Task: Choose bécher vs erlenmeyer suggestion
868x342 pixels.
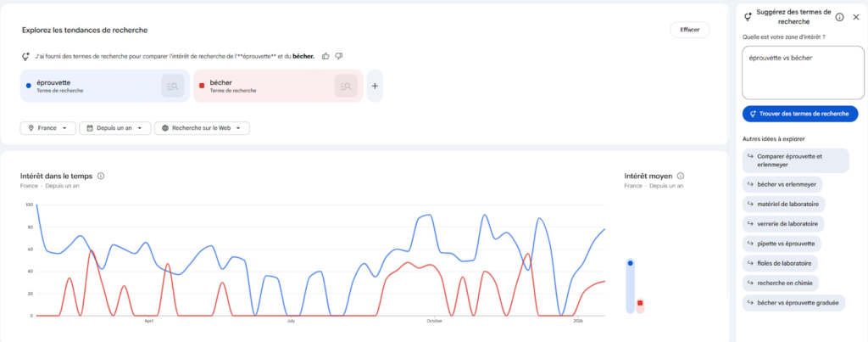Action: coord(782,184)
